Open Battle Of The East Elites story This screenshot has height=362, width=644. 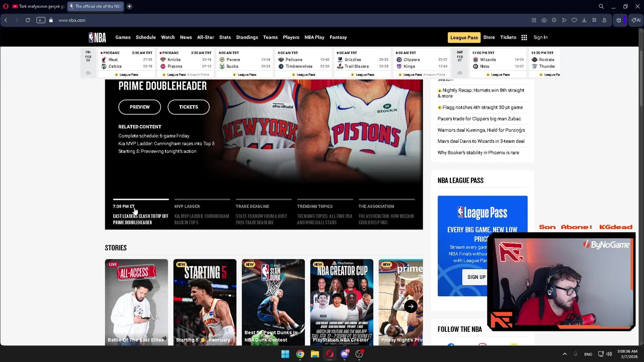pyautogui.click(x=136, y=302)
